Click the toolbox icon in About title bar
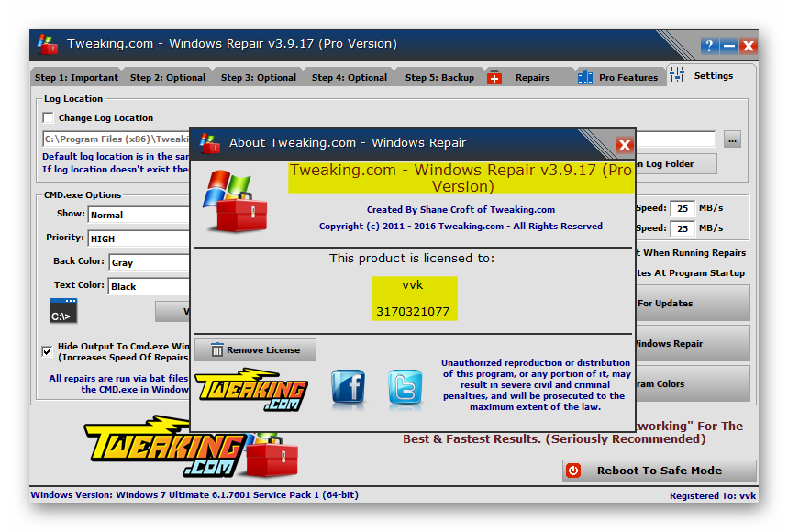The width and height of the screenshot is (788, 532). [x=210, y=144]
